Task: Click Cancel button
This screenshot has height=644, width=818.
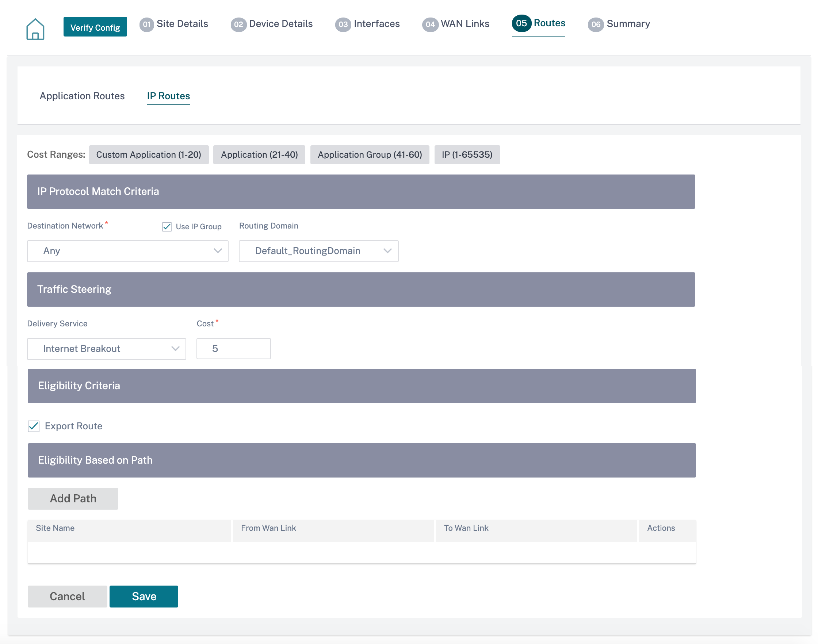Action: 67,597
